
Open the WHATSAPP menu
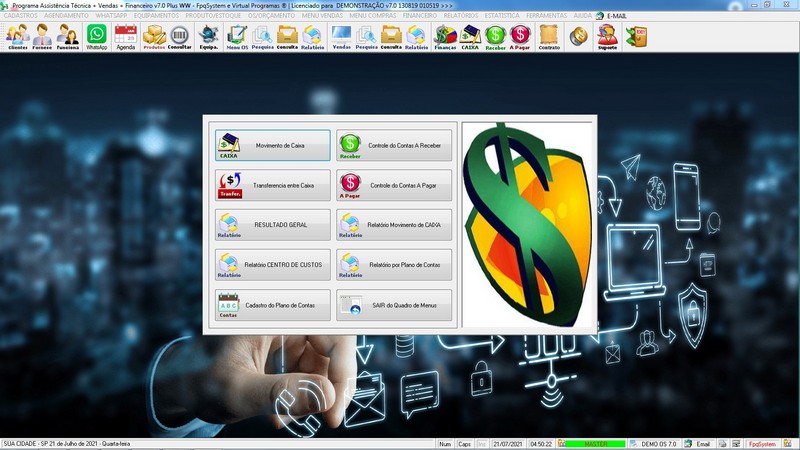111,16
